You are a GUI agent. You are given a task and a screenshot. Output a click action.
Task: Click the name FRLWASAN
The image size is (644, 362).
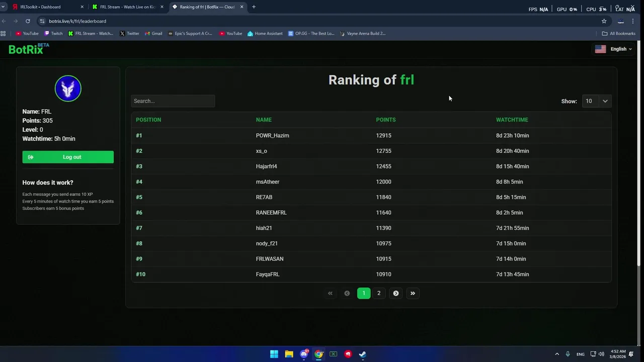270,259
